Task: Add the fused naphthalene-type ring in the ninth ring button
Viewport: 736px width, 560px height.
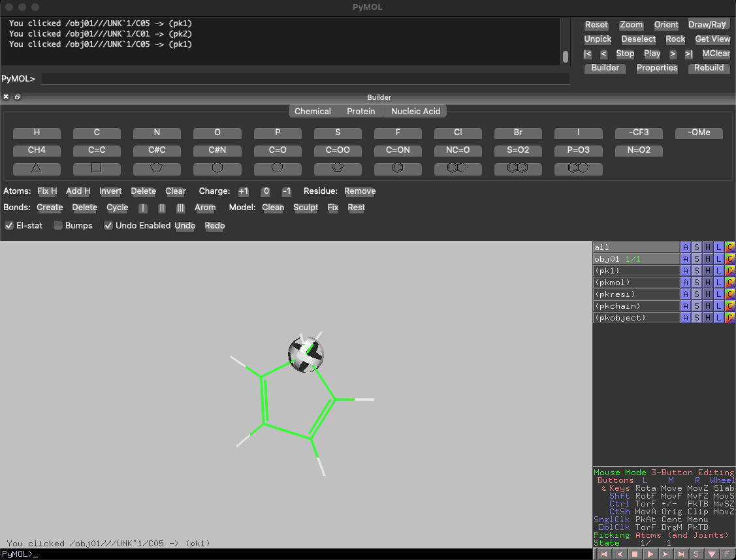Action: (518, 168)
